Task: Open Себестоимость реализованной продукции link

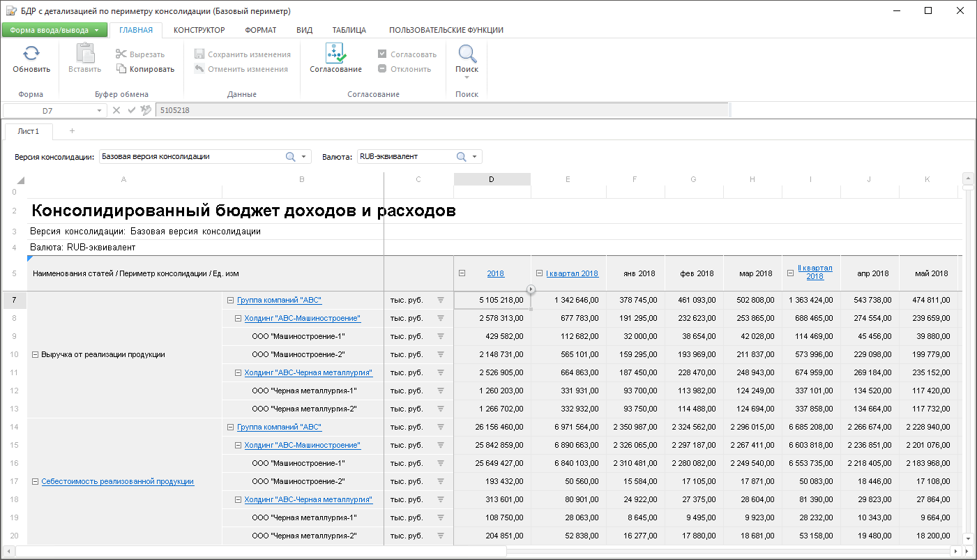Action: 117,481
